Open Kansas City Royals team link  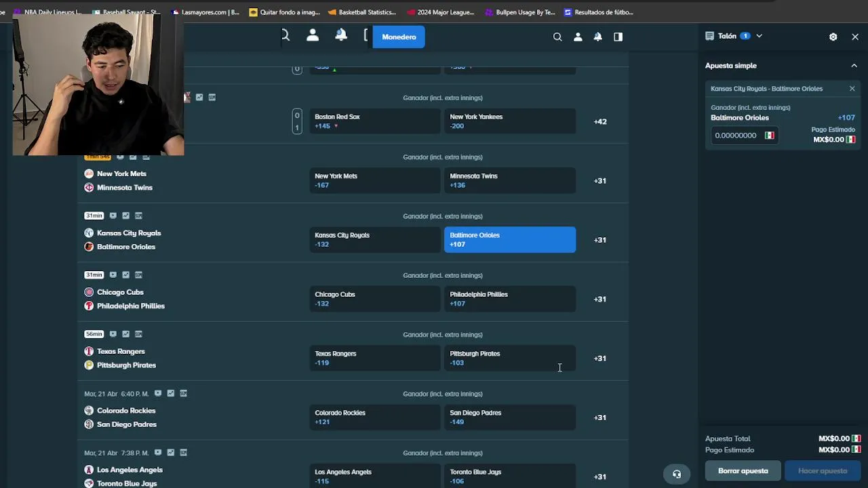coord(129,233)
